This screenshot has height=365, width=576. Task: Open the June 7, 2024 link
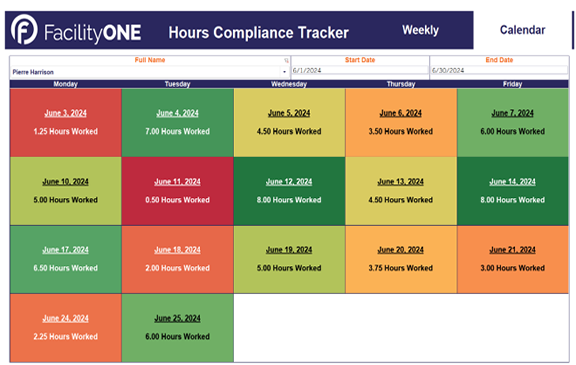[x=512, y=113]
